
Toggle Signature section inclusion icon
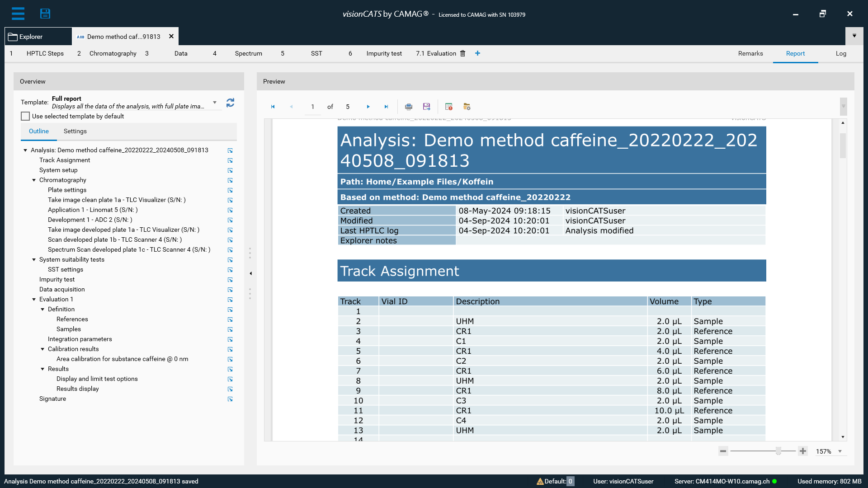pyautogui.click(x=230, y=399)
